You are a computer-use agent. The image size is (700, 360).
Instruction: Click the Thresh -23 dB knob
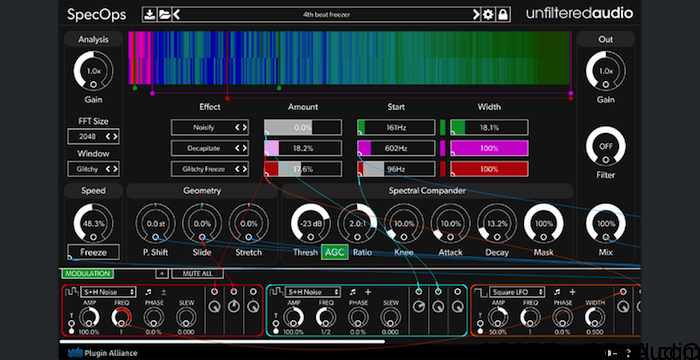[x=311, y=223]
